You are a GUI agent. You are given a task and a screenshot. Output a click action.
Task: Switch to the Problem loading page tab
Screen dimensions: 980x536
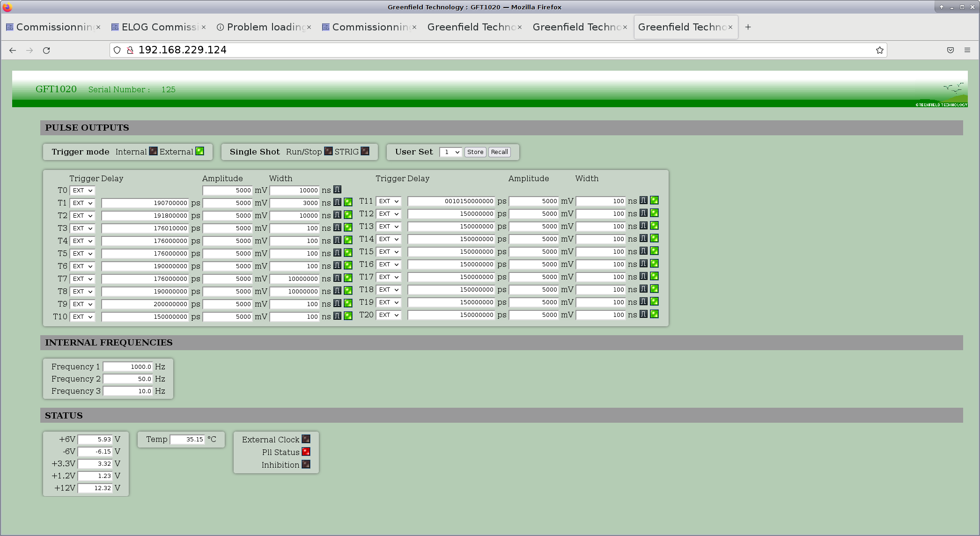264,27
